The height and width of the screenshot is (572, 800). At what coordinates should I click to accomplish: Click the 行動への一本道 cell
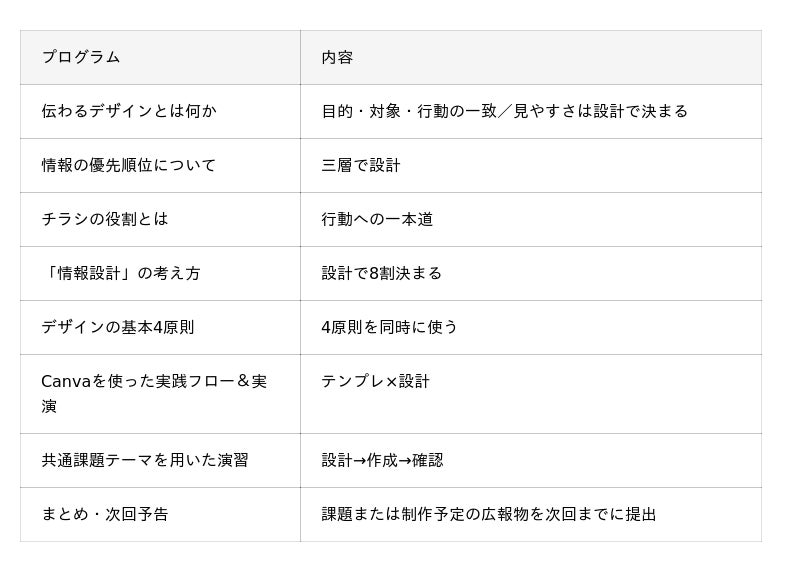tap(377, 220)
